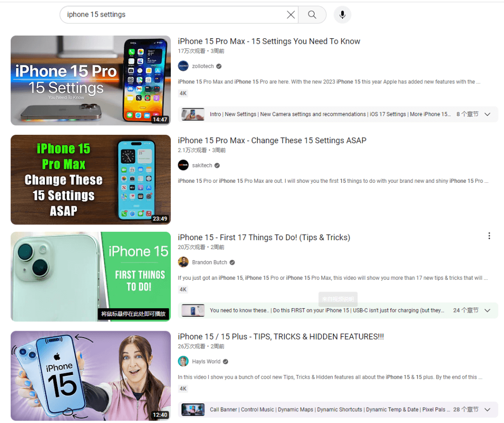Image resolution: width=504 pixels, height=423 pixels.
Task: Click the Hayls World channel name
Action: 206,361
